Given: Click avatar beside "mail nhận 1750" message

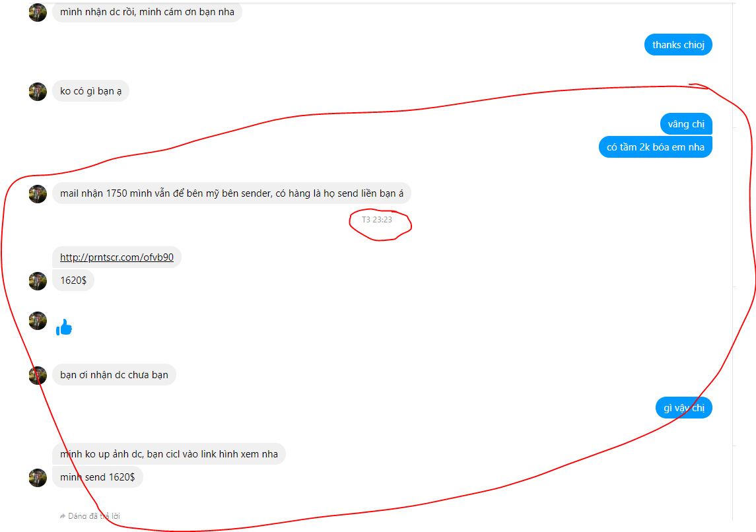Looking at the screenshot, I should (38, 193).
